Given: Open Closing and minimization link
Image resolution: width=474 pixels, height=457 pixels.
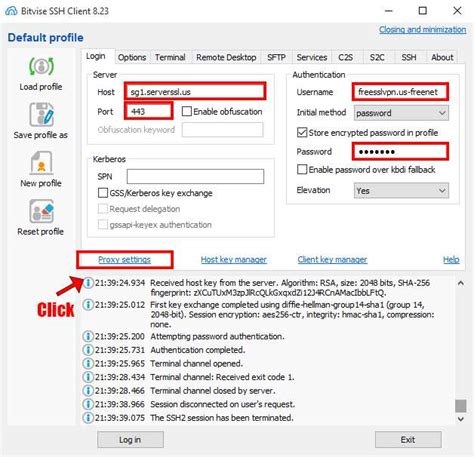Looking at the screenshot, I should coord(422,30).
